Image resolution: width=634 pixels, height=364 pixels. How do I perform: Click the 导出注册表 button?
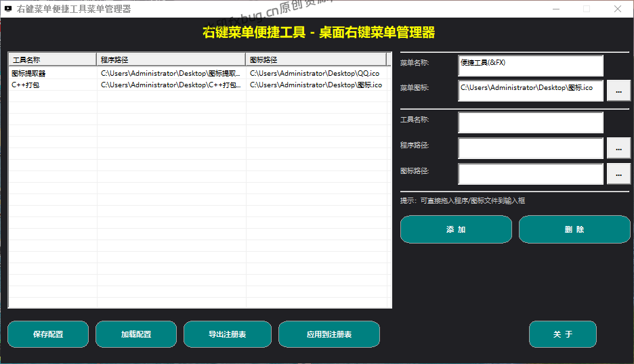coord(227,334)
